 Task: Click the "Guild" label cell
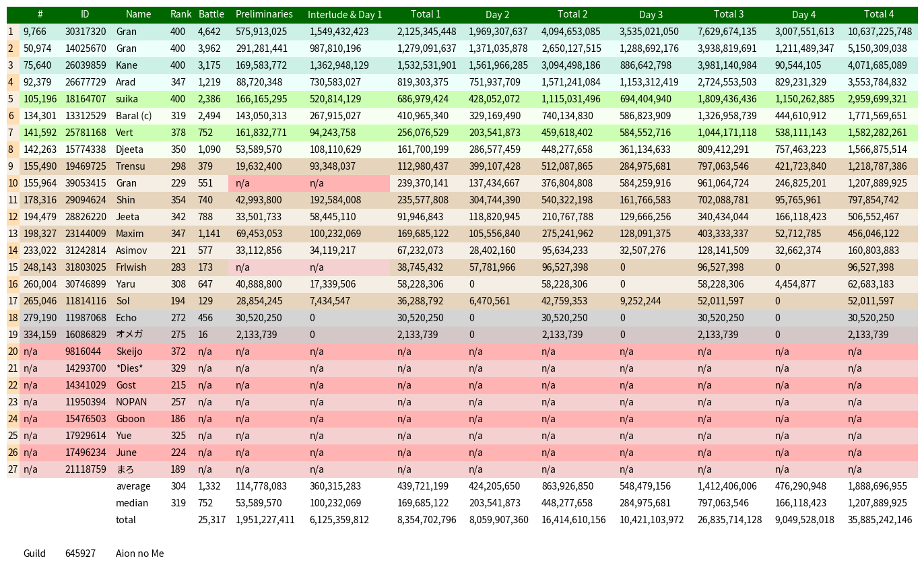click(34, 554)
